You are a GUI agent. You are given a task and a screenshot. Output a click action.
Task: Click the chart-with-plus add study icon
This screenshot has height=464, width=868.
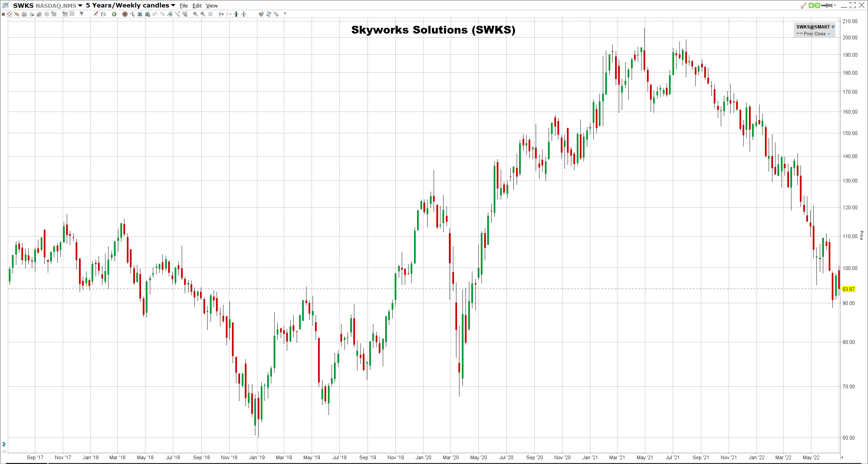pos(65,14)
